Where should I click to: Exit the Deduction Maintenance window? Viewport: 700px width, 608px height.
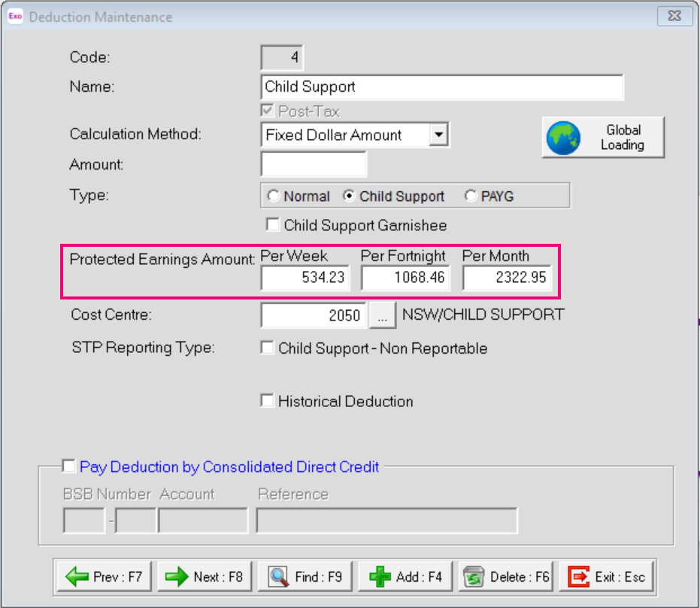click(608, 577)
